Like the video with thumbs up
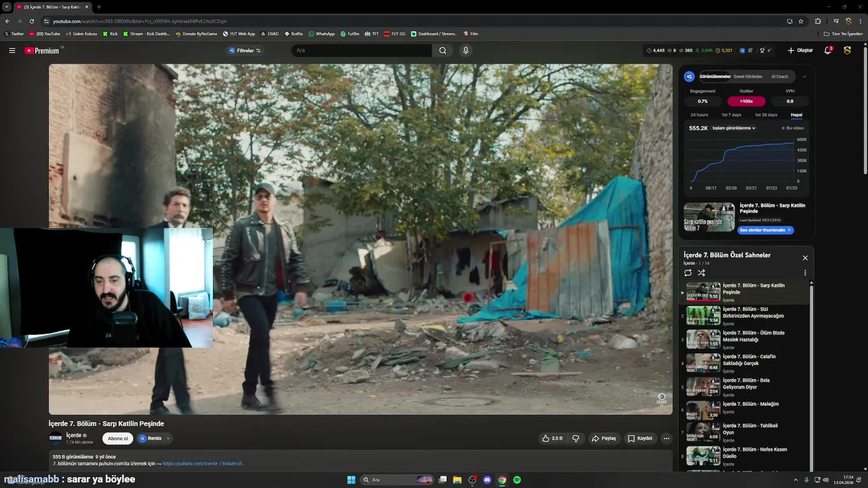Screen dimensions: 868x488 point(552,439)
